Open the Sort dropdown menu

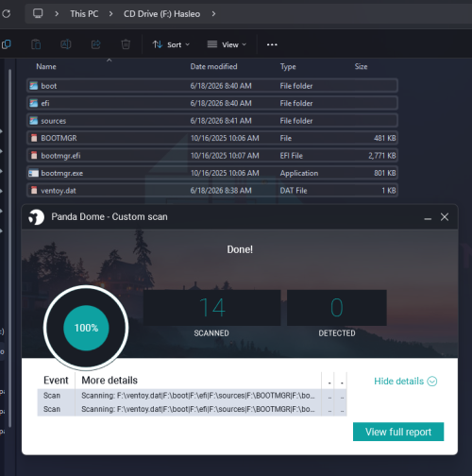[171, 44]
